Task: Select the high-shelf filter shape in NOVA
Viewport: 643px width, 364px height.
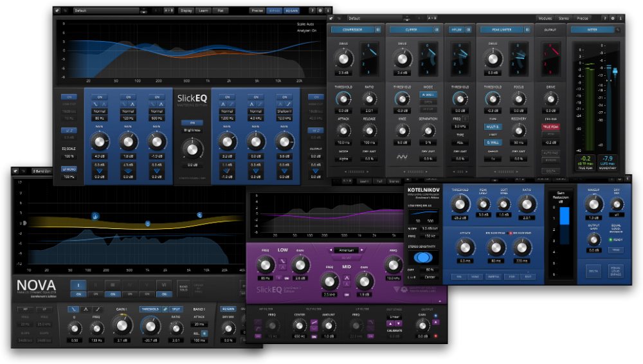Action: [x=97, y=309]
